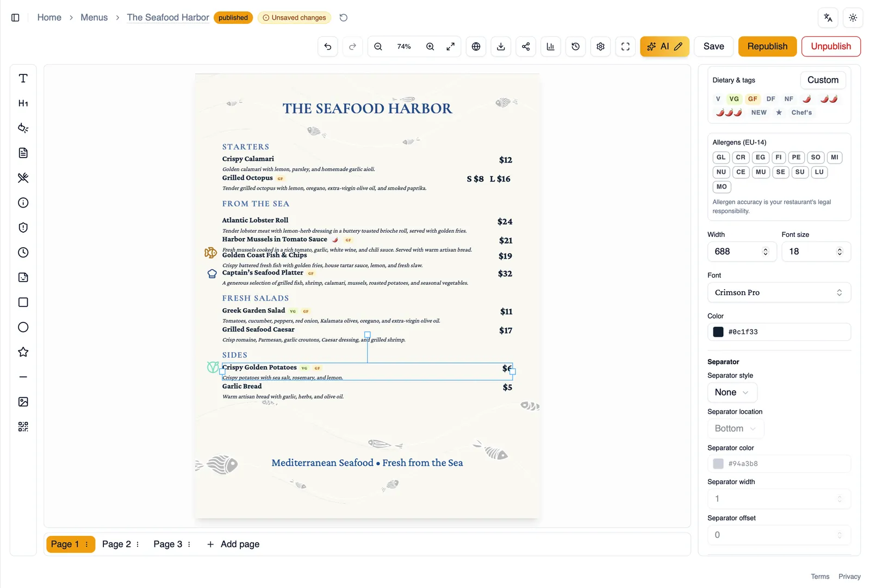Open analytics bar chart icon
Viewport: 870px width, 588px height.
[550, 47]
